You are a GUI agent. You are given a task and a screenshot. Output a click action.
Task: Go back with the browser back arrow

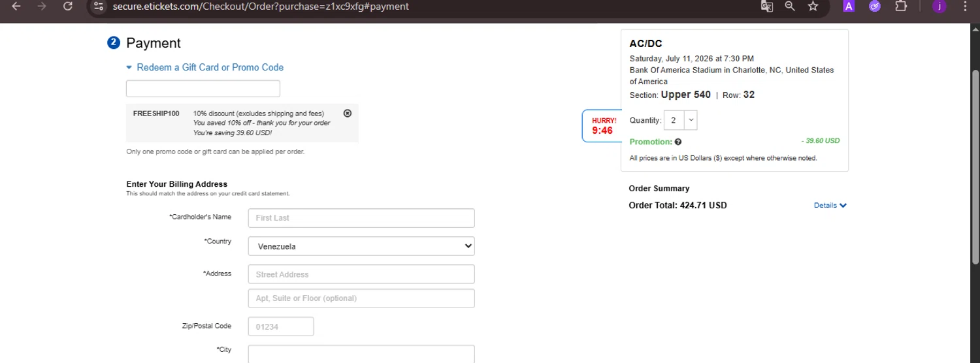[16, 7]
